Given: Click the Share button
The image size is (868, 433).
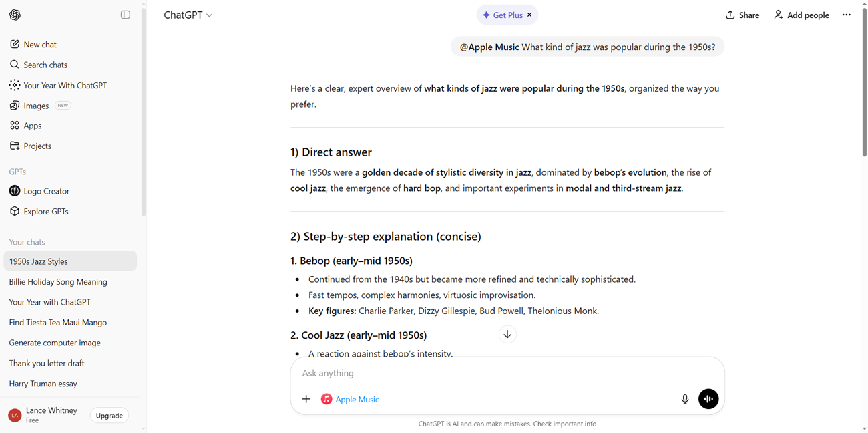Looking at the screenshot, I should (x=742, y=15).
